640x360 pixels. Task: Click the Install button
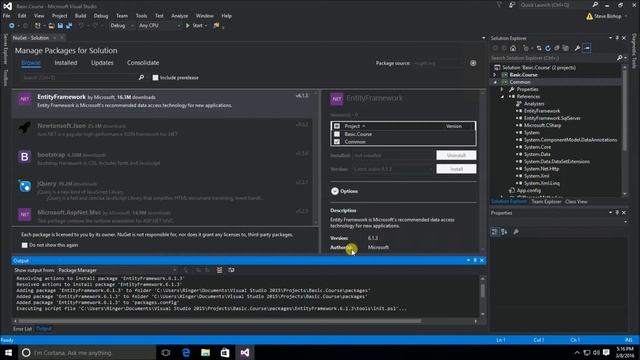pos(456,169)
